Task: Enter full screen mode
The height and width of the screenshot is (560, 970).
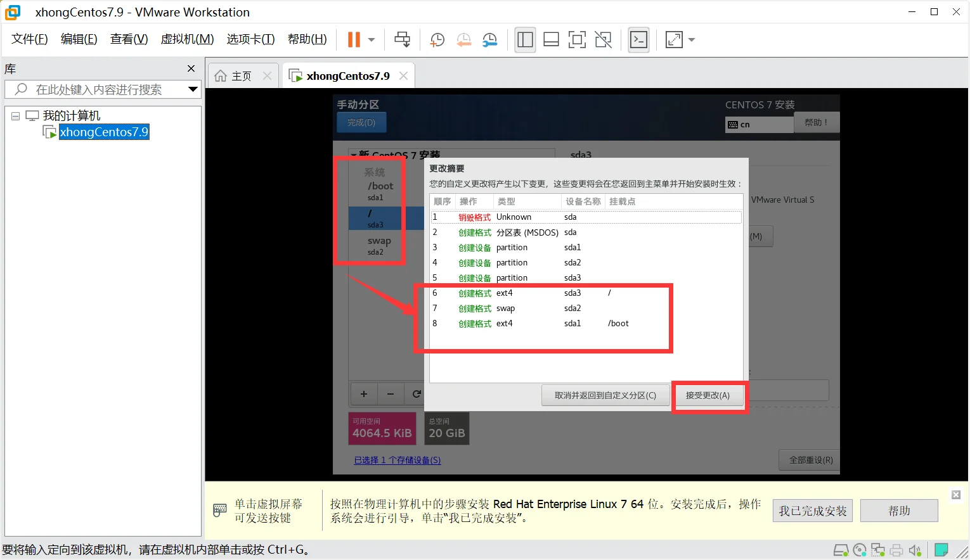Action: click(x=577, y=40)
